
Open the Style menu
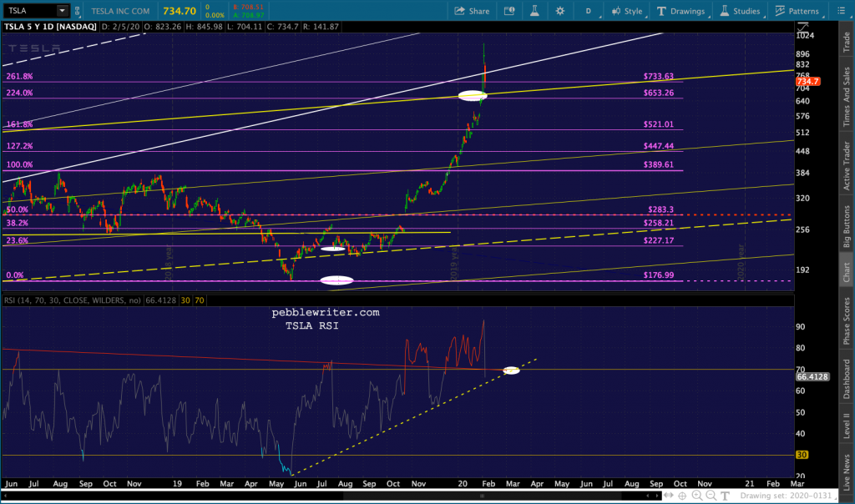pyautogui.click(x=627, y=11)
